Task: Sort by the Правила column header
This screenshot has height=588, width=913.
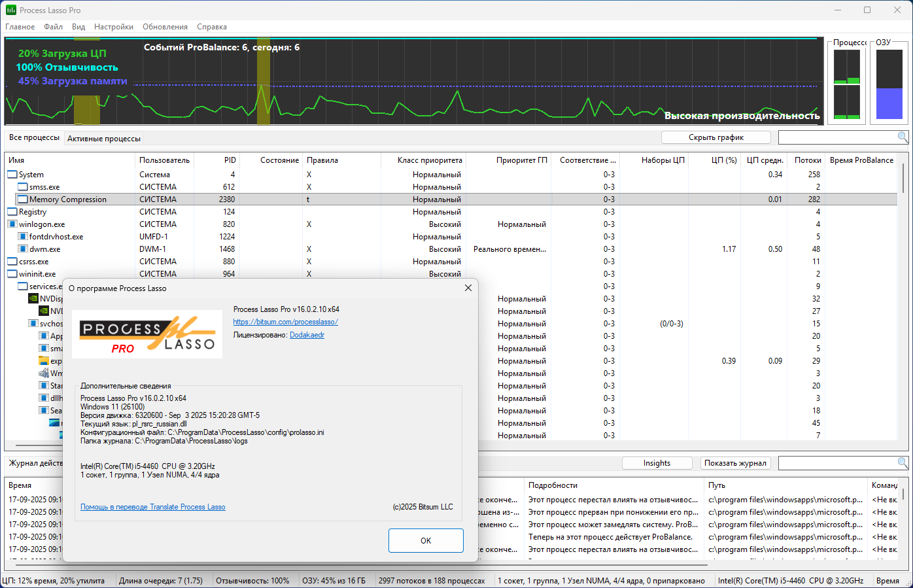Action: pos(342,160)
